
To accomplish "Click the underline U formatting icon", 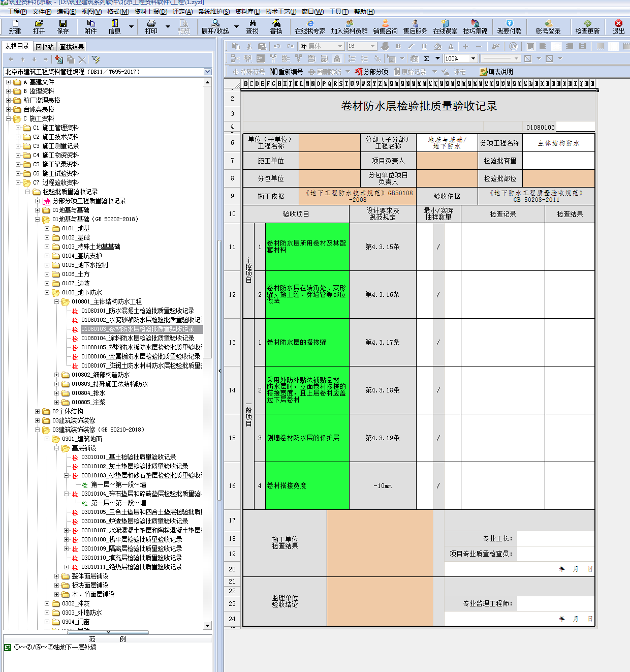I will click(424, 46).
